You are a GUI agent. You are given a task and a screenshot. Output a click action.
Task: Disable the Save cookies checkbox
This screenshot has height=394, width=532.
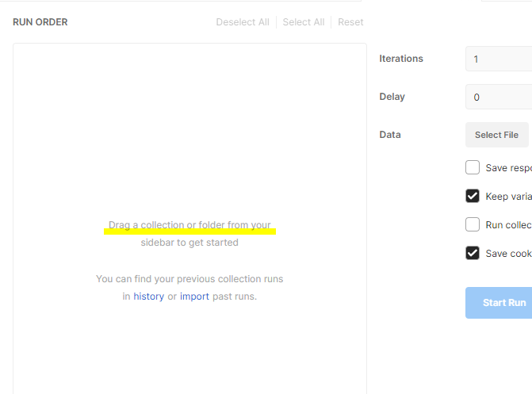point(473,253)
